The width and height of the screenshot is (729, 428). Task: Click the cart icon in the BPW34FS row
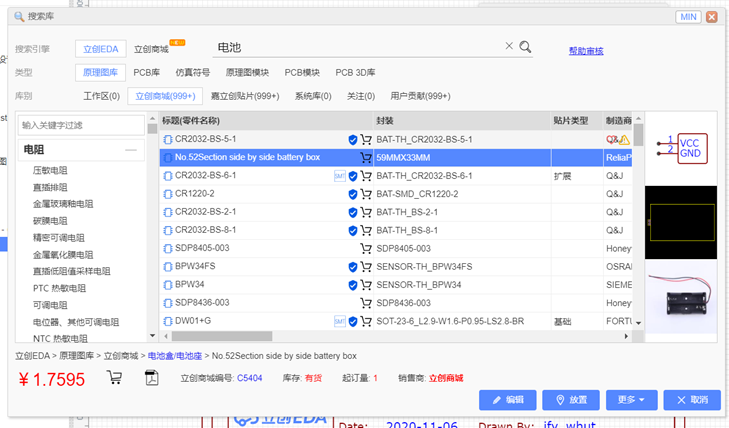pyautogui.click(x=366, y=266)
